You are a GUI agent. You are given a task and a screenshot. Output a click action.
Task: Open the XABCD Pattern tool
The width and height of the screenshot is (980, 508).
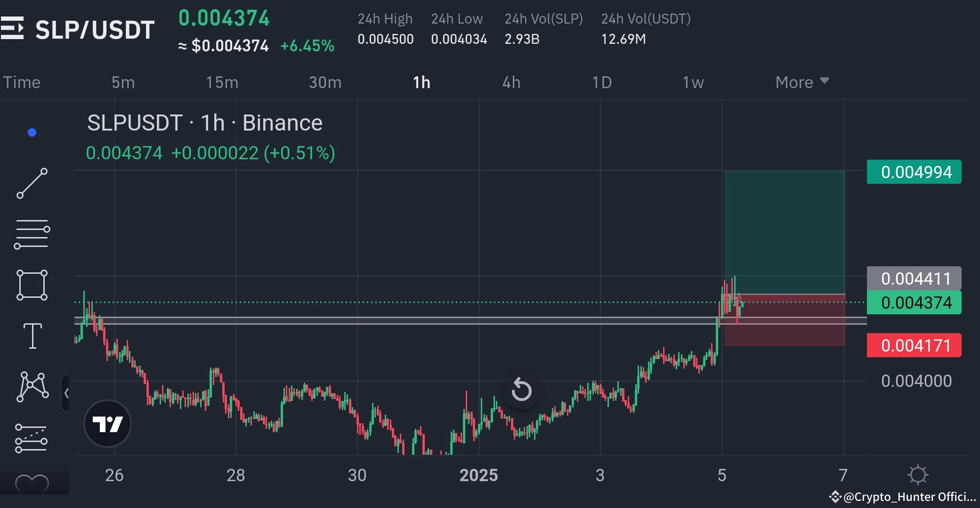pyautogui.click(x=32, y=386)
